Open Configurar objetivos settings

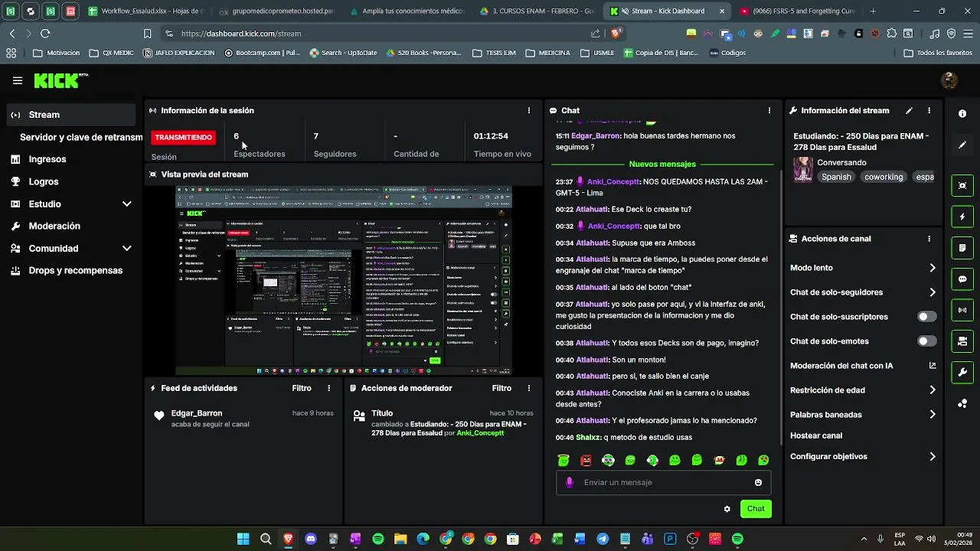tap(863, 457)
